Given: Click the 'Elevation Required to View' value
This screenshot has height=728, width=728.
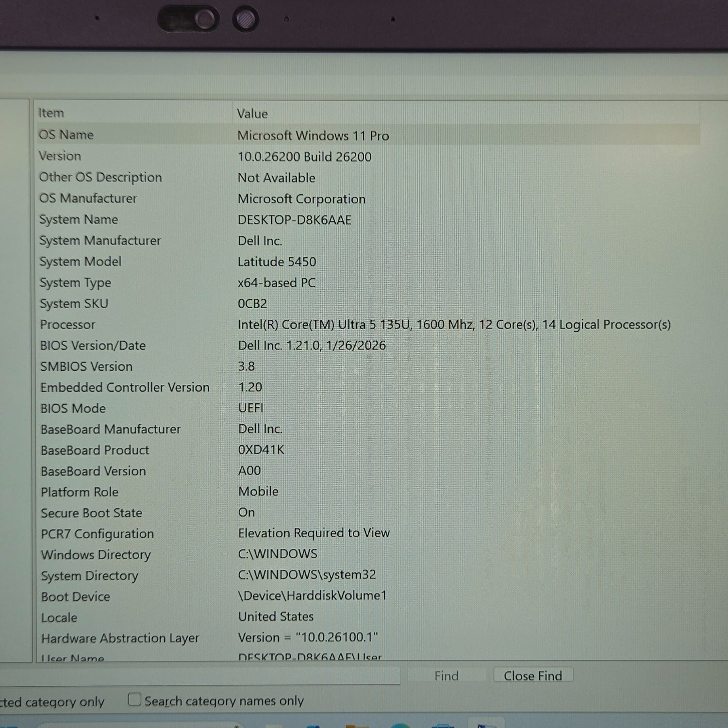Looking at the screenshot, I should [314, 533].
